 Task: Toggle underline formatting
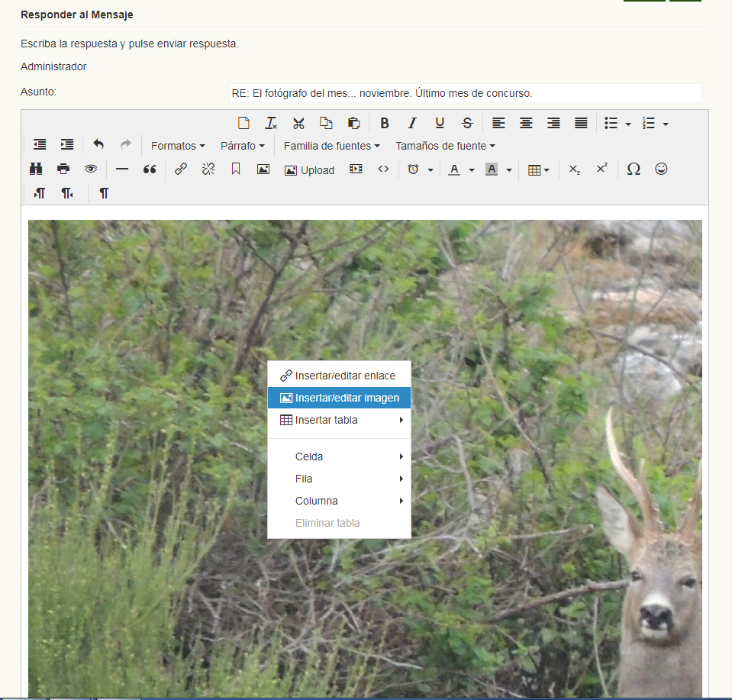440,123
